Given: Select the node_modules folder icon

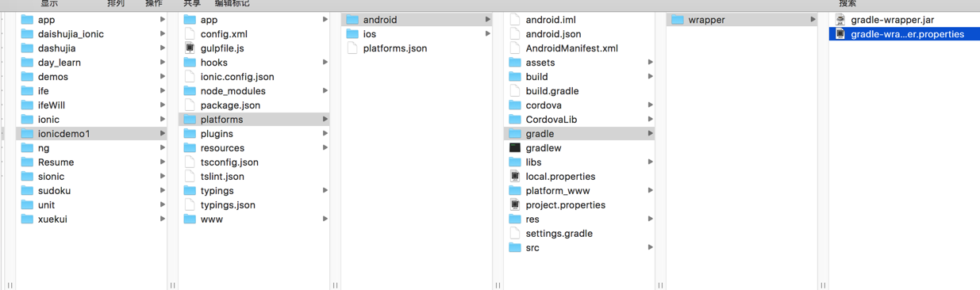Looking at the screenshot, I should (190, 91).
